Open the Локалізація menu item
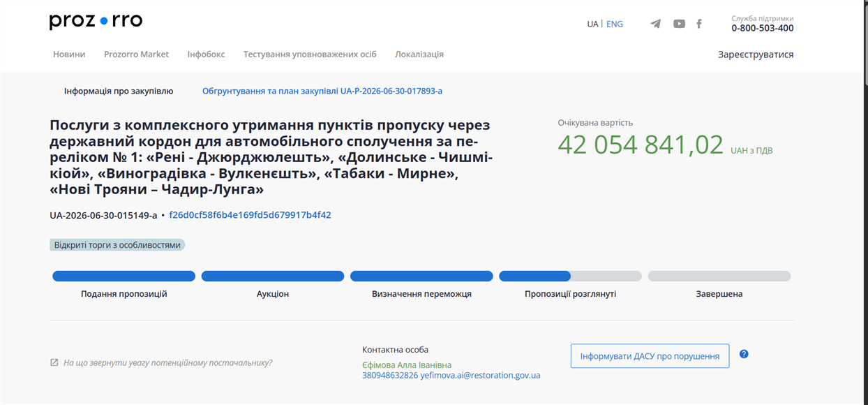Viewport: 868px width, 405px height. click(x=419, y=54)
